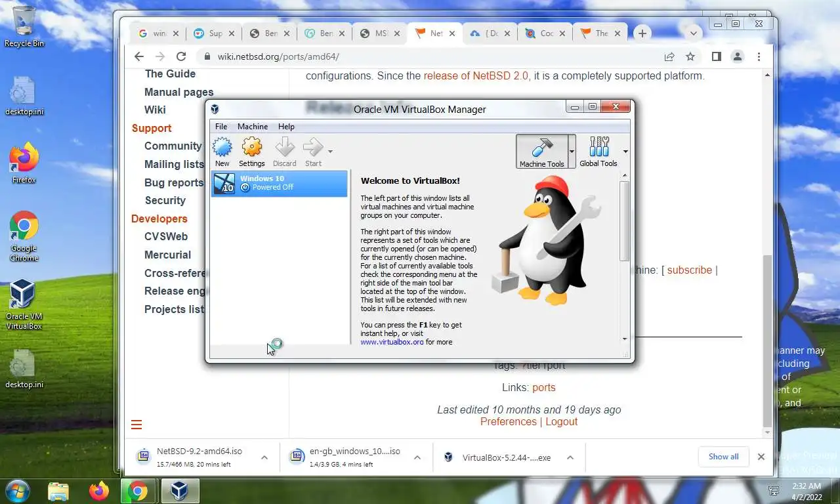Click Chrome back arrow
The image size is (840, 504).
pyautogui.click(x=138, y=56)
